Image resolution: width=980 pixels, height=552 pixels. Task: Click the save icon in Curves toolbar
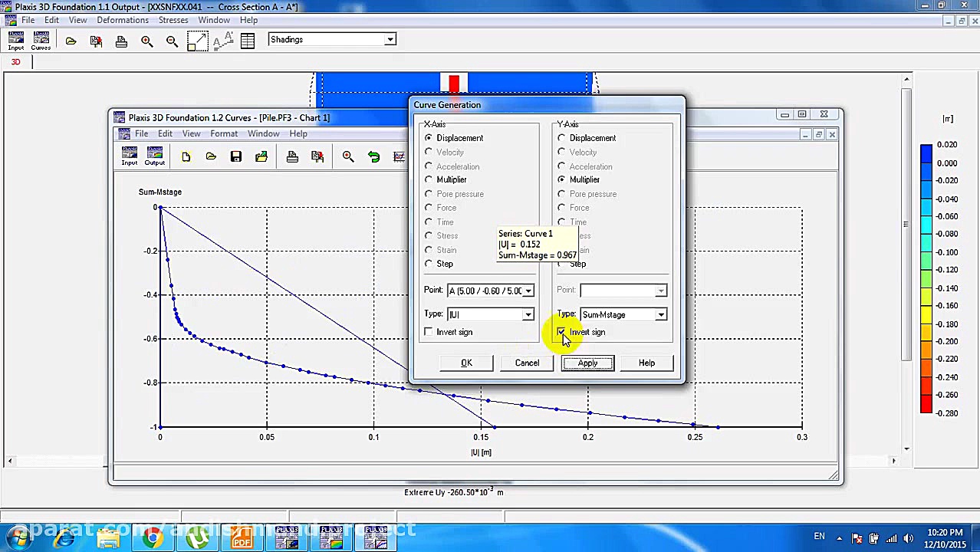236,156
